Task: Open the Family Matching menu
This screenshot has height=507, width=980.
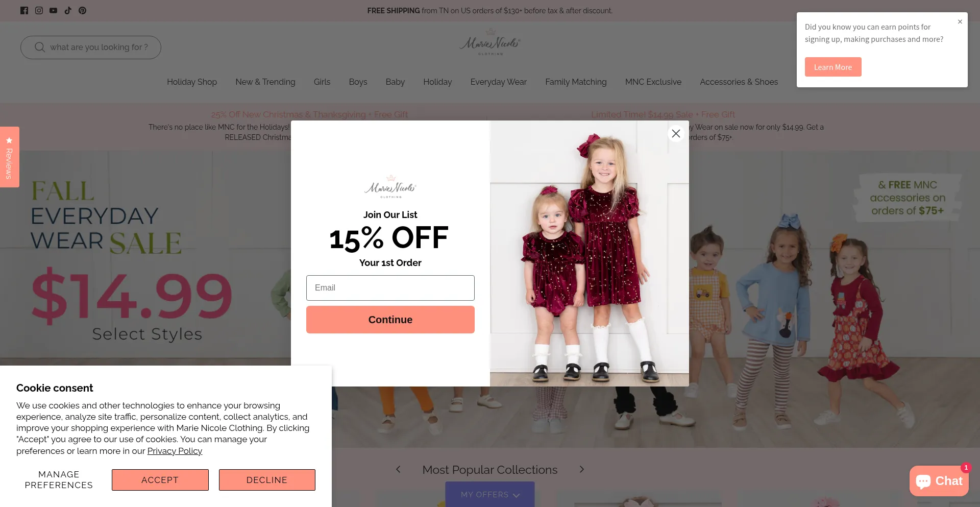Action: point(576,82)
